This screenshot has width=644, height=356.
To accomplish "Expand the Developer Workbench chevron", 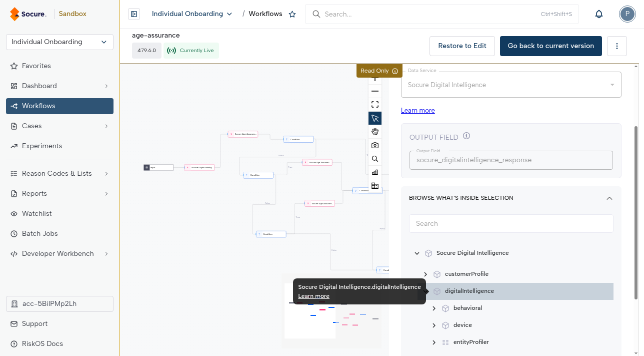I will (106, 254).
